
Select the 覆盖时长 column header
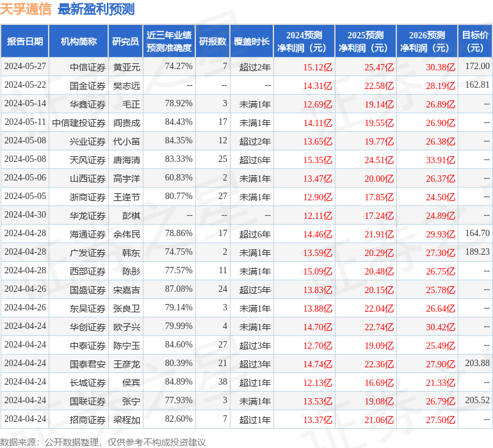pos(252,41)
